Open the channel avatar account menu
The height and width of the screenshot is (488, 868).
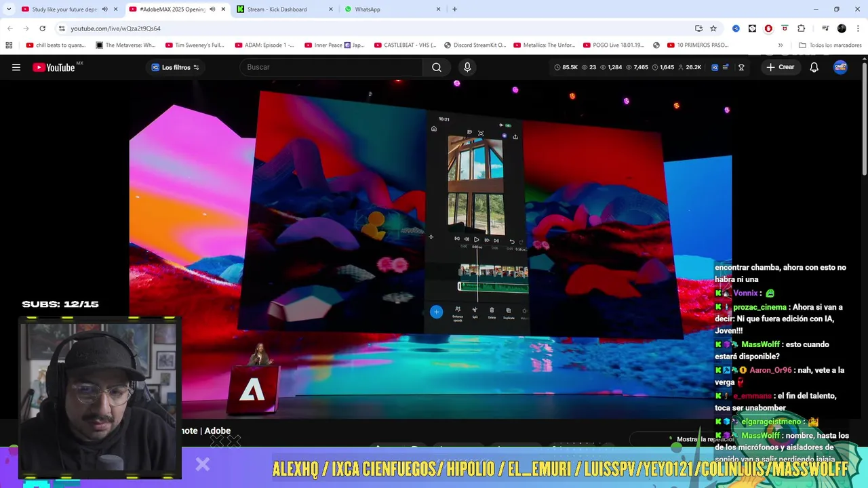tap(840, 67)
